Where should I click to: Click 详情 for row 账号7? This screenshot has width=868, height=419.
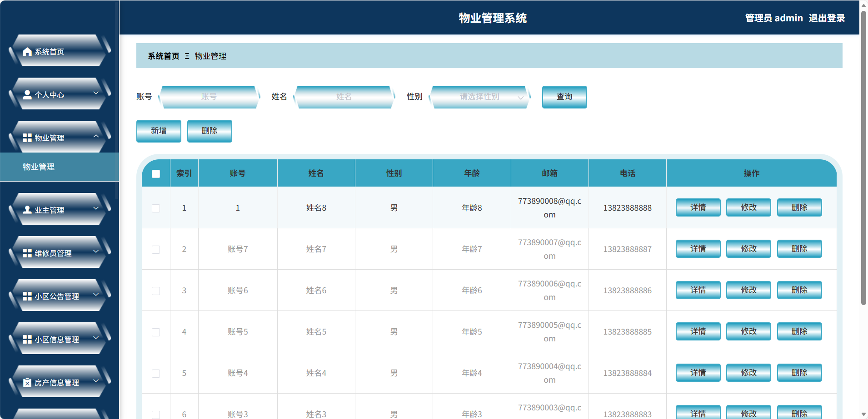(698, 249)
